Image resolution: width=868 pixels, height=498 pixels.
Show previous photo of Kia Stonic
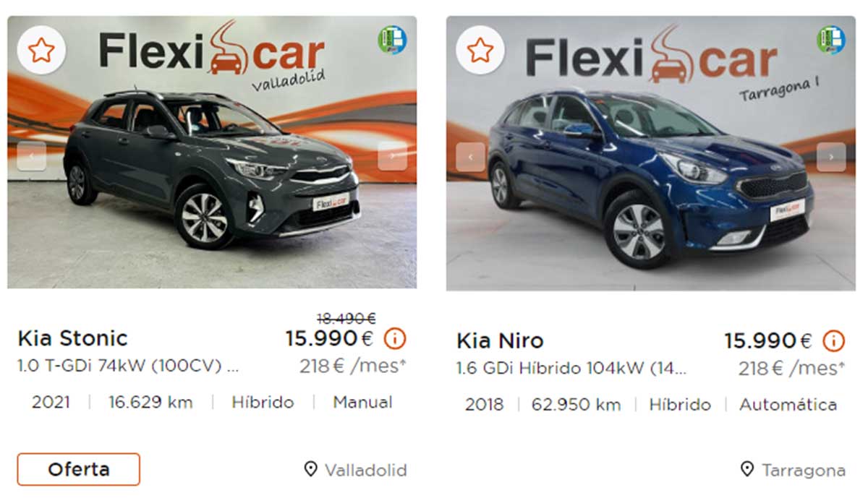(32, 155)
